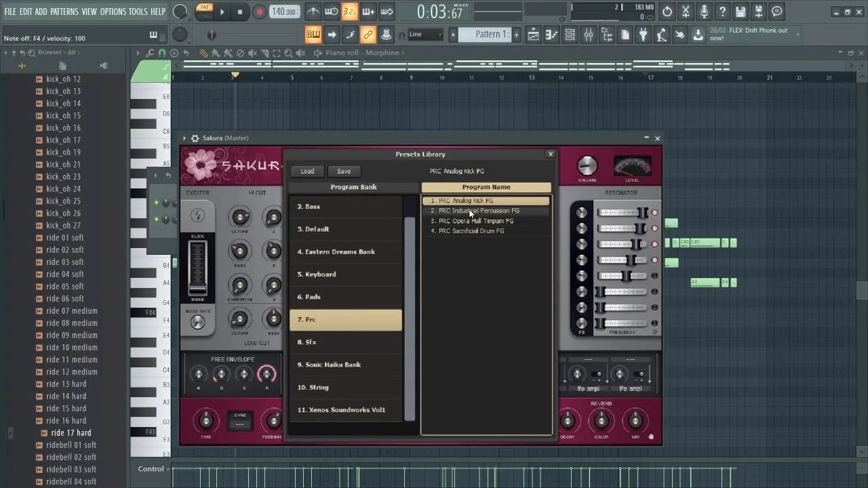
Task: Click the red record button
Action: [259, 12]
